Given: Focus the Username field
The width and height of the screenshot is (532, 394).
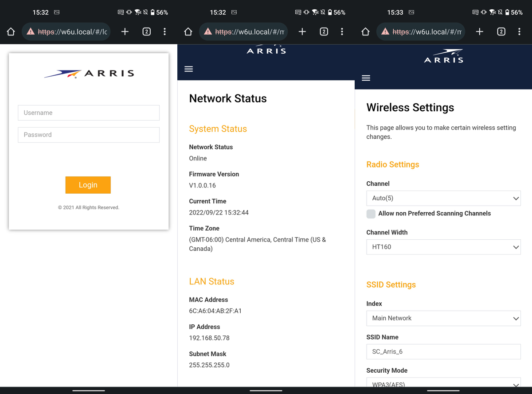Looking at the screenshot, I should click(x=89, y=113).
